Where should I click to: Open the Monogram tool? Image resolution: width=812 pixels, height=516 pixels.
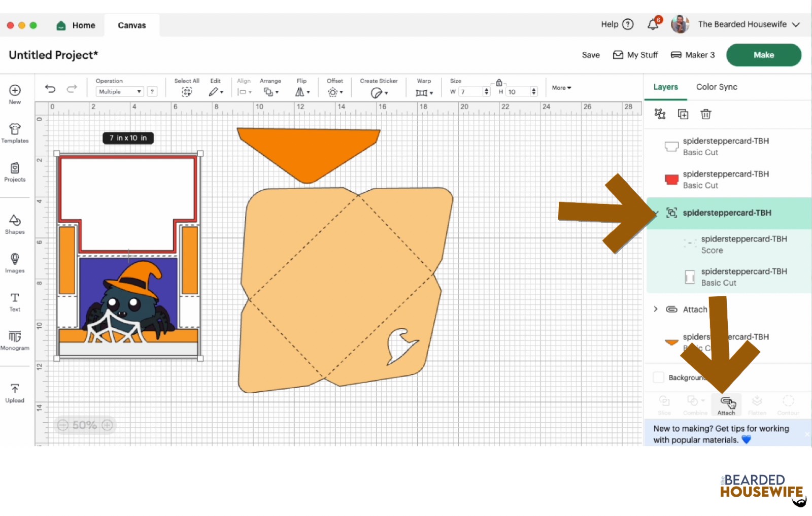[15, 340]
